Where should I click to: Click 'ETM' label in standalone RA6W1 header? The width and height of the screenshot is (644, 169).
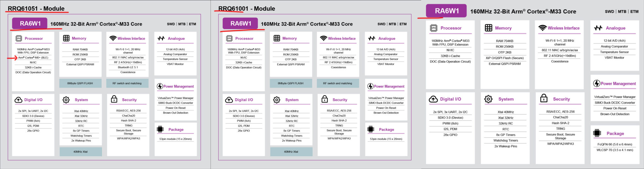pos(634,12)
